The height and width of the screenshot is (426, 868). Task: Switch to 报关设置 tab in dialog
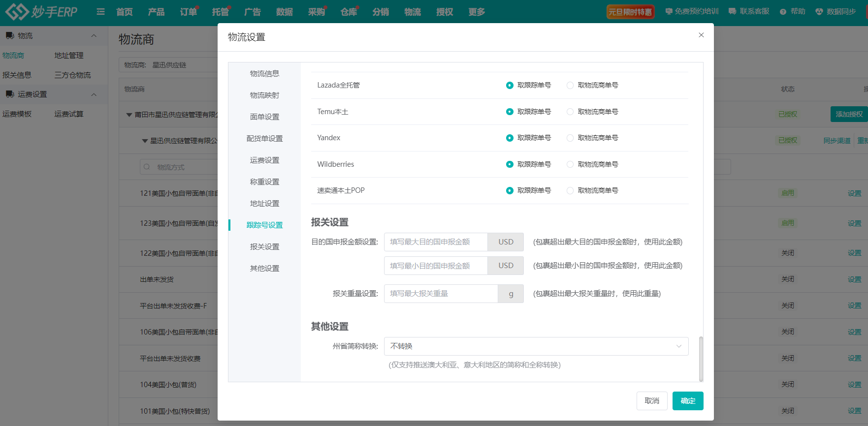[264, 246]
